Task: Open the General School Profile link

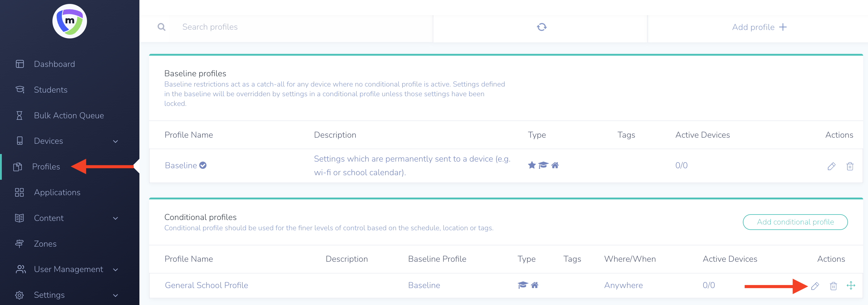Action: click(x=206, y=285)
